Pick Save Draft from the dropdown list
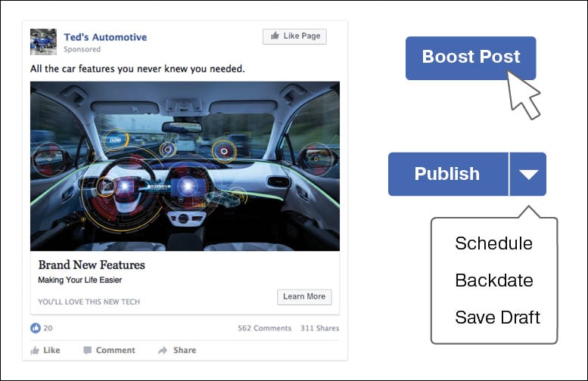588x381 pixels. tap(497, 317)
